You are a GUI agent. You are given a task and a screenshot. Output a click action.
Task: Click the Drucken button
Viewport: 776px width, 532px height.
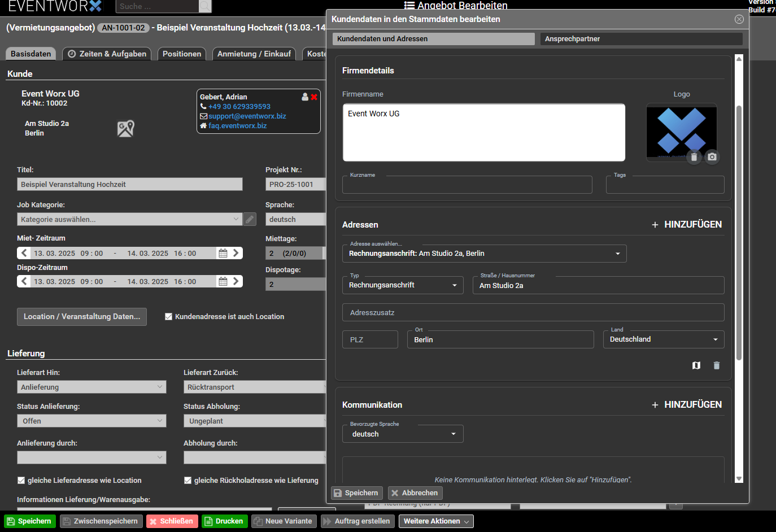click(225, 521)
